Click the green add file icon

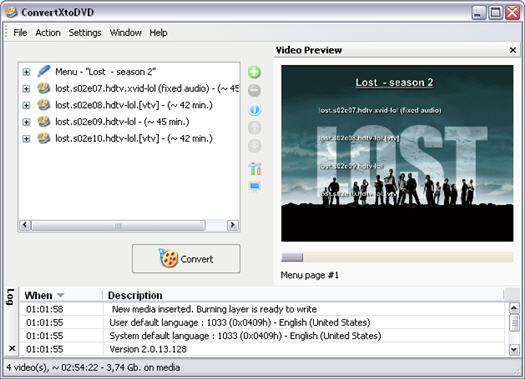coord(254,72)
